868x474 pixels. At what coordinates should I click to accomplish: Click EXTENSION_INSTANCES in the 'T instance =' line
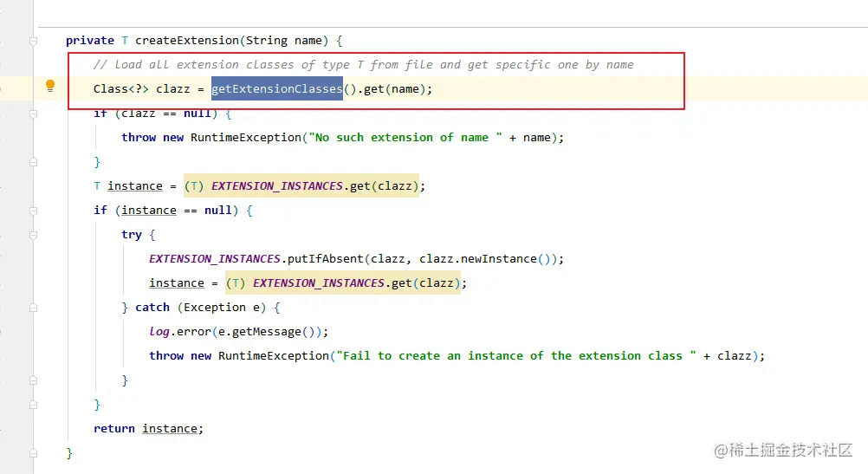click(277, 186)
